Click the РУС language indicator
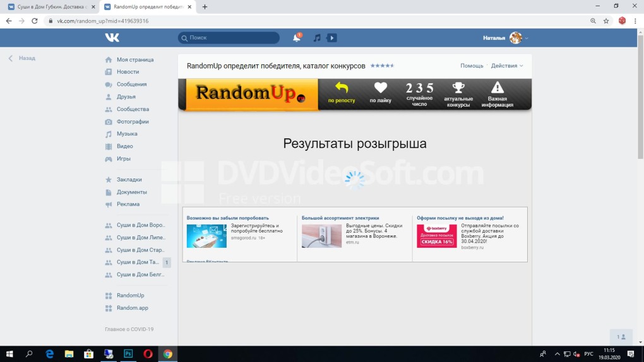Screen dimensions: 644x362 [x=588, y=354]
